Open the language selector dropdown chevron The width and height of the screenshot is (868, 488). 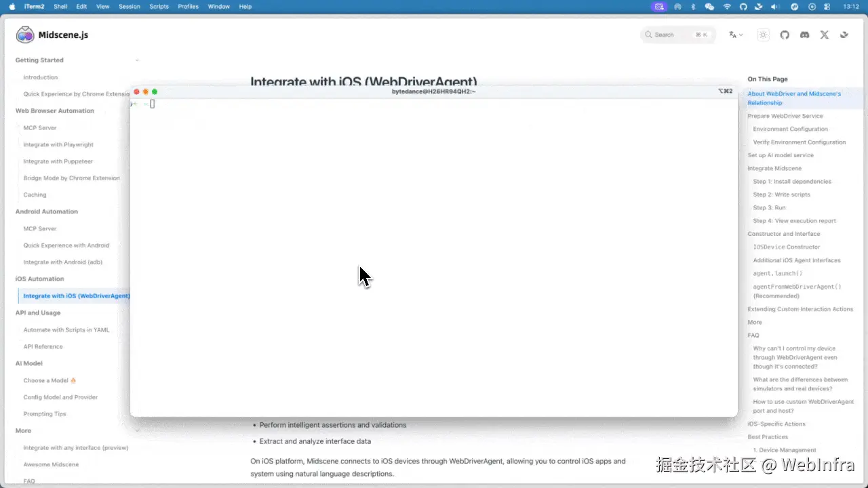point(741,35)
